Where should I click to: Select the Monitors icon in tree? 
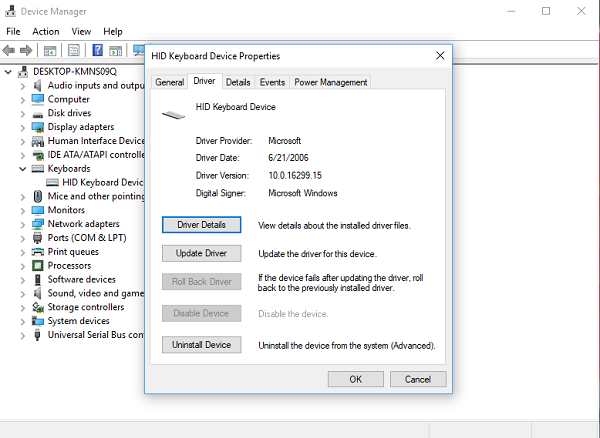38,210
